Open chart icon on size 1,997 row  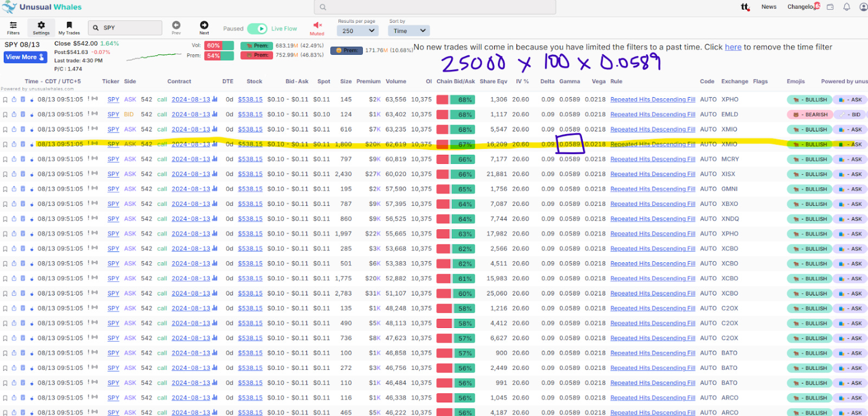pyautogui.click(x=215, y=234)
